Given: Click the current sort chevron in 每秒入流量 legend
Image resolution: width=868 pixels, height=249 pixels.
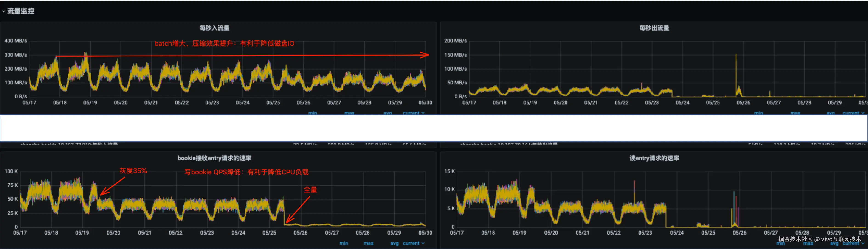Looking at the screenshot, I should click(x=423, y=113).
